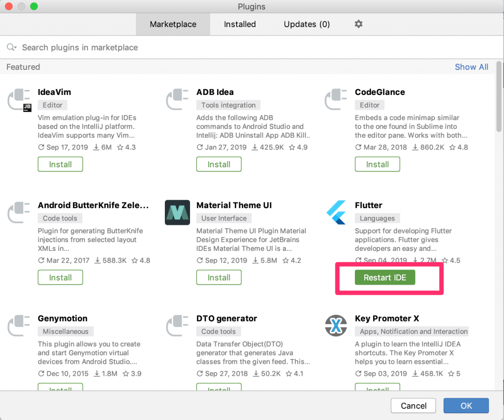Select the ADB Idea plugin icon
504x420 pixels.
tap(177, 99)
